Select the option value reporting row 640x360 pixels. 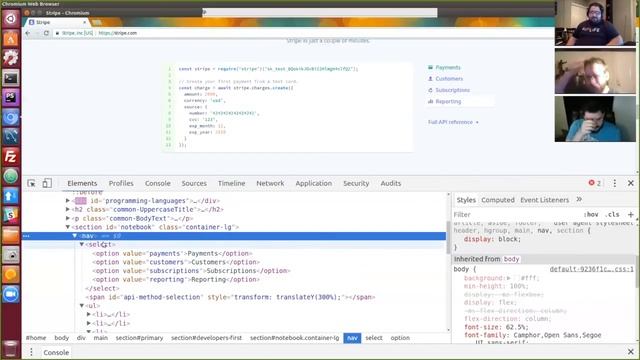pyautogui.click(x=176, y=280)
